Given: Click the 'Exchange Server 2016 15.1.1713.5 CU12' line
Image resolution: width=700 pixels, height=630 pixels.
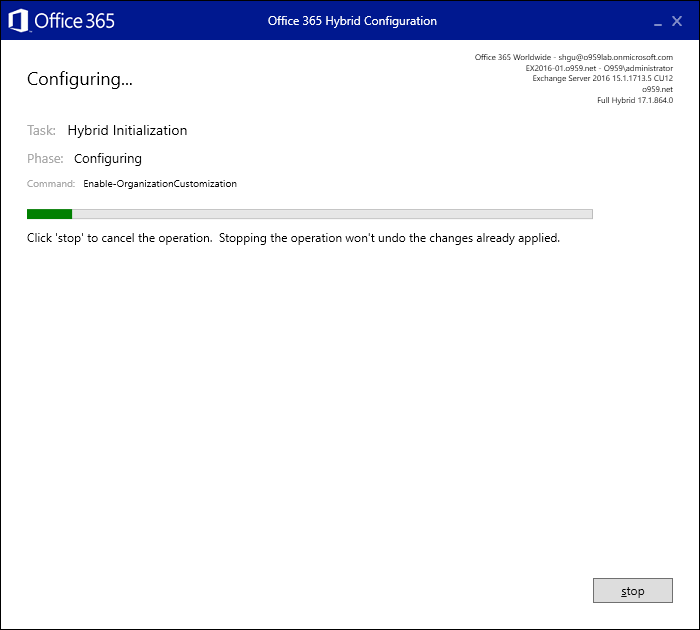Looking at the screenshot, I should [x=602, y=78].
